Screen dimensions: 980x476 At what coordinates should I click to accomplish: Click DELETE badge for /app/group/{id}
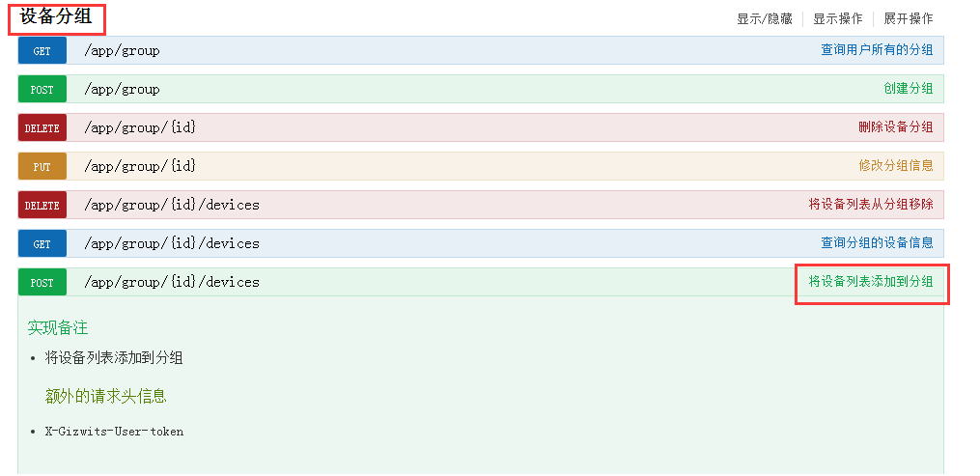tap(42, 128)
